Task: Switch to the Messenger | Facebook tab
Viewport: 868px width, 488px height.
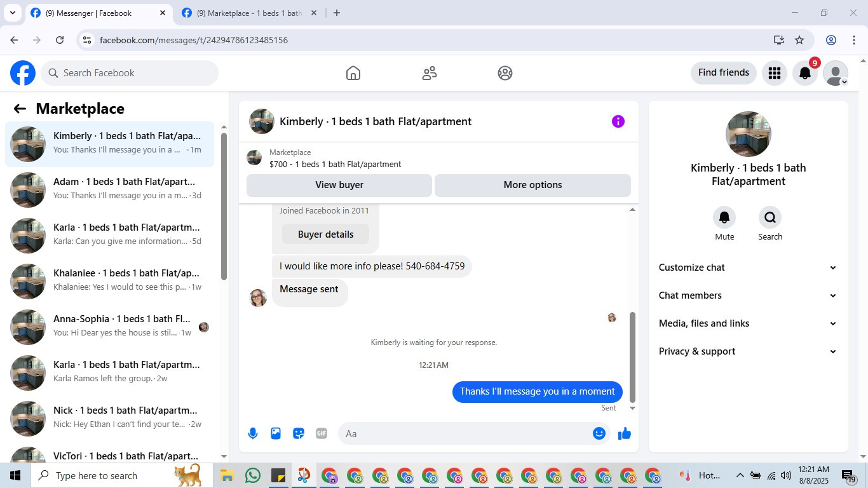Action: click(98, 13)
